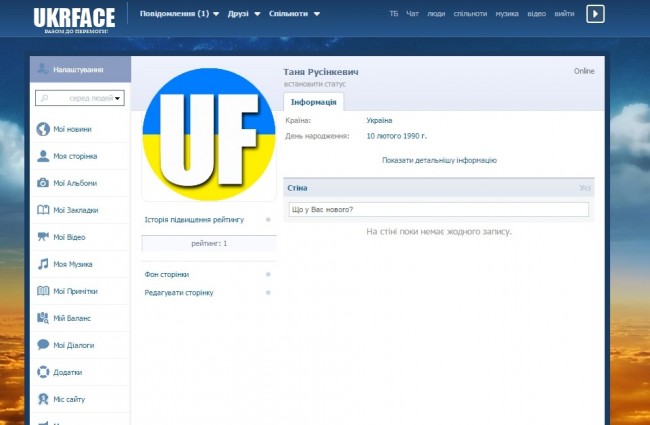Image resolution: width=650 pixels, height=425 pixels.
Task: Click the встановити статус link
Action: coord(314,84)
